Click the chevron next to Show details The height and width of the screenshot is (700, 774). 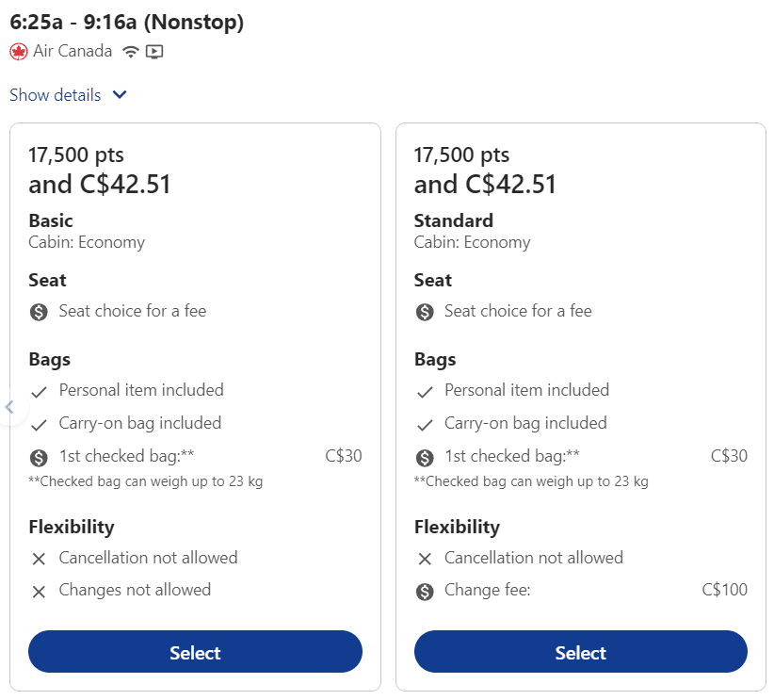120,95
